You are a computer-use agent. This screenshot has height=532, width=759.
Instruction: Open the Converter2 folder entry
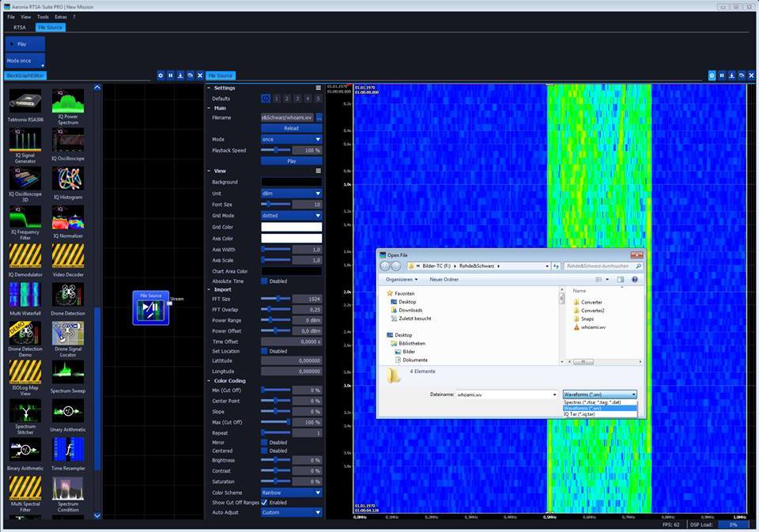588,311
